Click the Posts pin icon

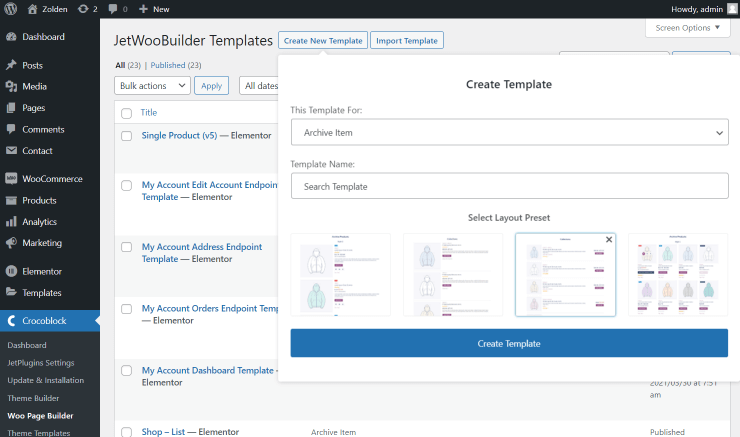(x=11, y=65)
